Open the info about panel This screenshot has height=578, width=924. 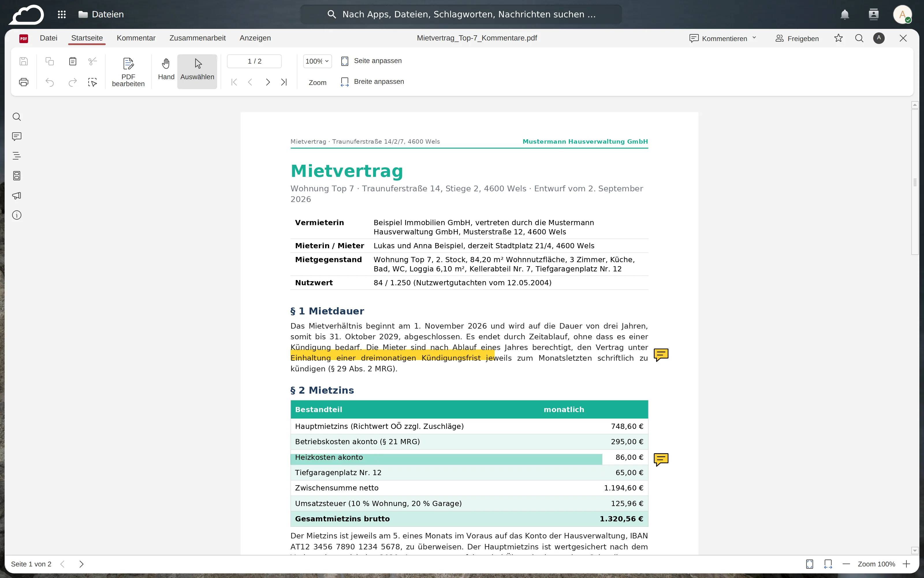(17, 215)
